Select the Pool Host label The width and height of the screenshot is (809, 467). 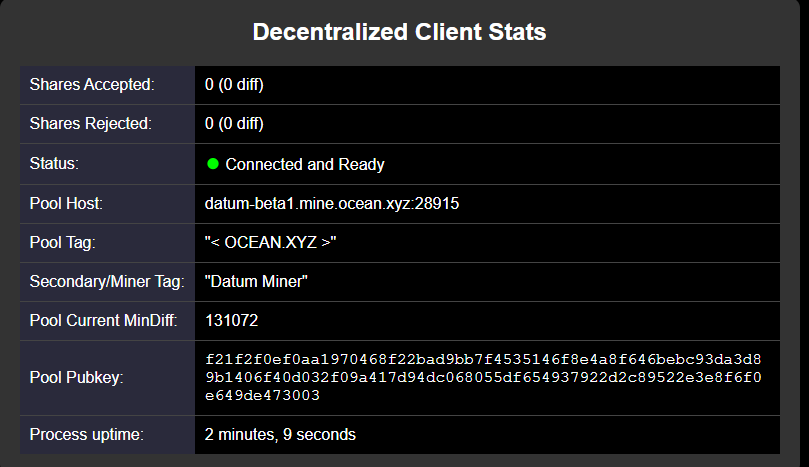click(66, 203)
